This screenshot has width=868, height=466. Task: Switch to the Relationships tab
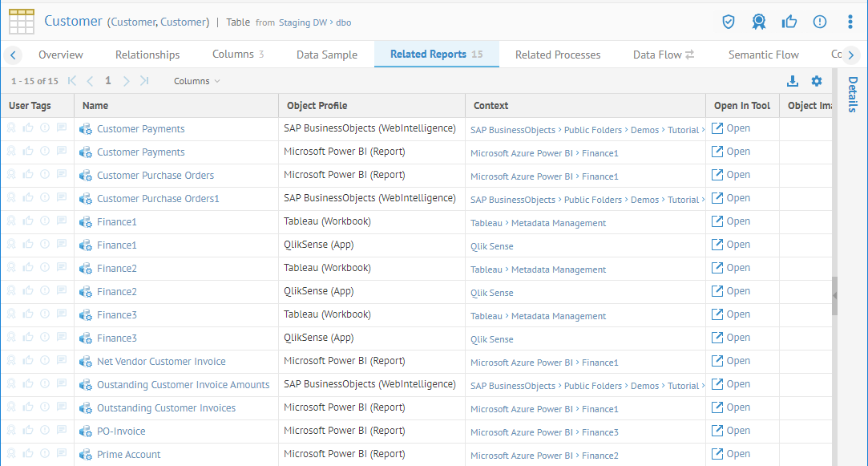click(147, 55)
